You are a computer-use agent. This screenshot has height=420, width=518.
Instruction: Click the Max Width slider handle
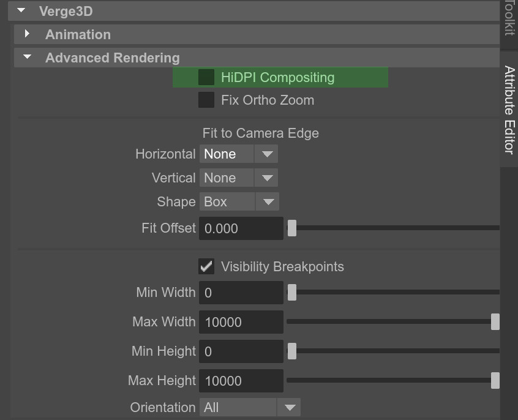click(x=495, y=321)
